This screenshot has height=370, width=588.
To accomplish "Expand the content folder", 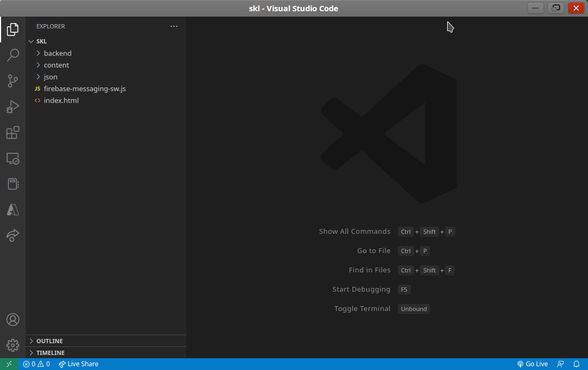I will tap(106, 65).
